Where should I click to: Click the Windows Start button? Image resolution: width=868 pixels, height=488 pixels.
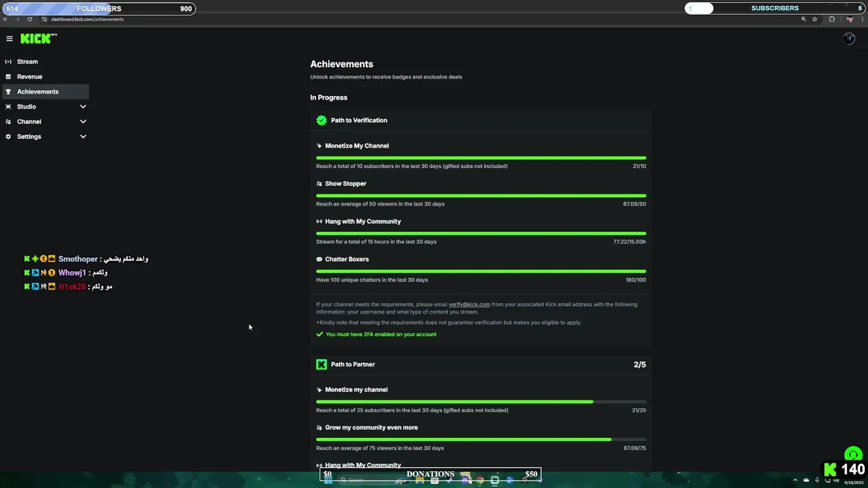tap(328, 480)
